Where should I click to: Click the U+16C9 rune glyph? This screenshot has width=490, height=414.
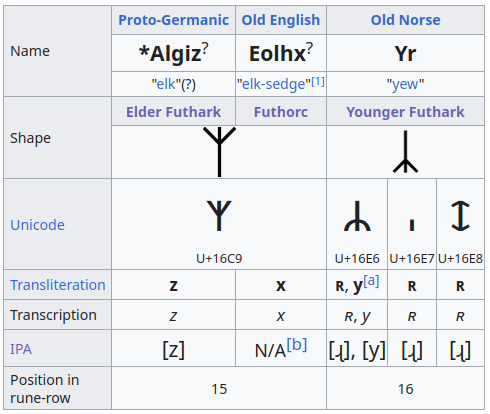[x=219, y=215]
